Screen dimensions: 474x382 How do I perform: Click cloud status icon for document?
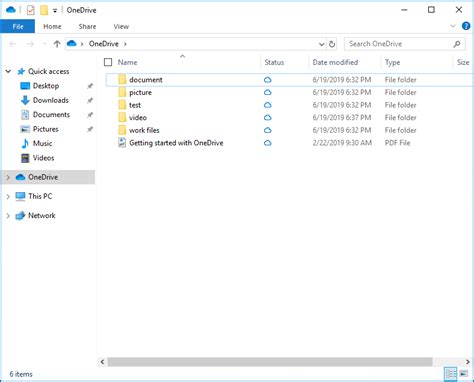click(x=267, y=80)
